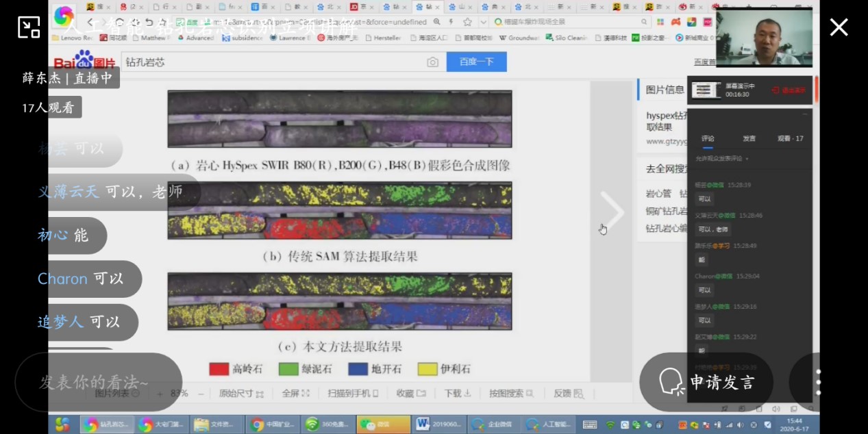868x434 pixels.
Task: Open the Chrome 中国矿业 taskbar item
Action: tap(273, 424)
